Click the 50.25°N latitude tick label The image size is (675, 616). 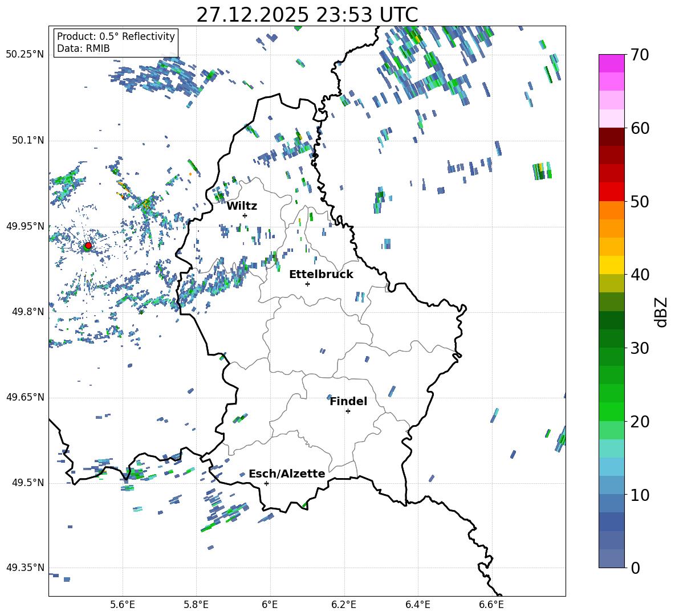point(25,54)
